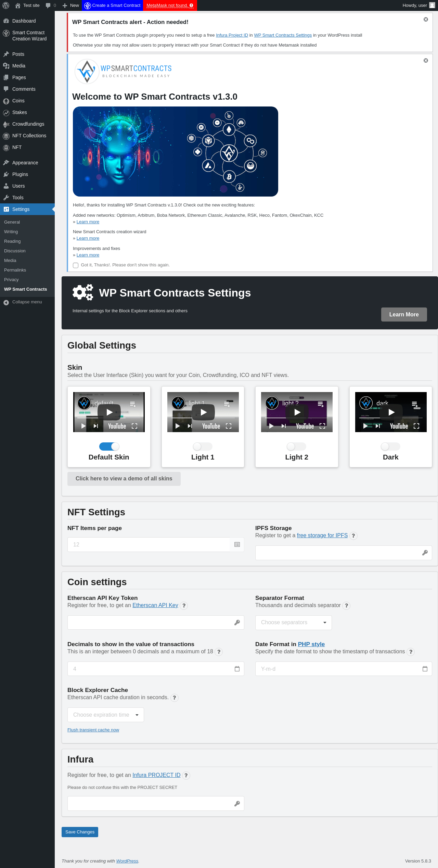The width and height of the screenshot is (438, 868).
Task: Open Crowdfundings sidebar item
Action: click(27, 124)
